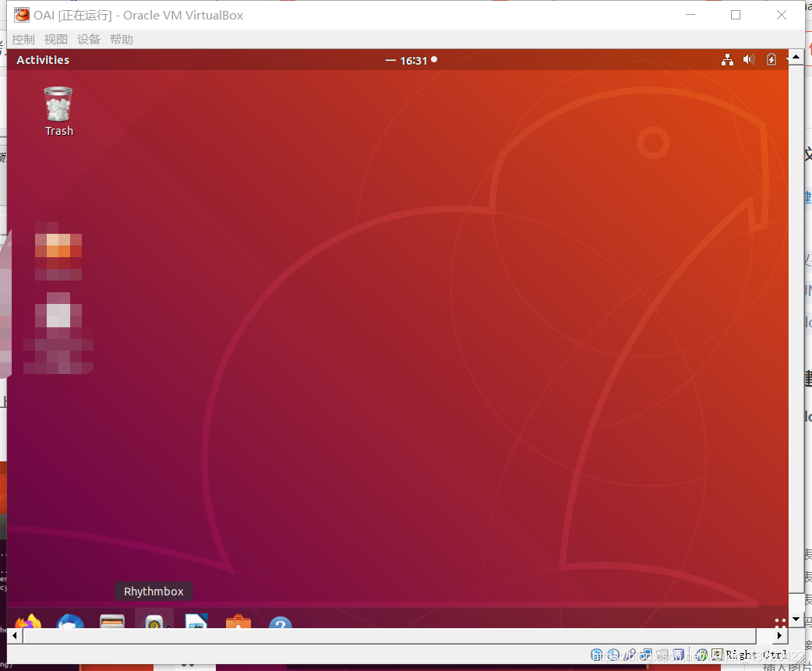Click the hard disk activity status icon
Viewport: 812px width, 671px height.
coord(597,655)
